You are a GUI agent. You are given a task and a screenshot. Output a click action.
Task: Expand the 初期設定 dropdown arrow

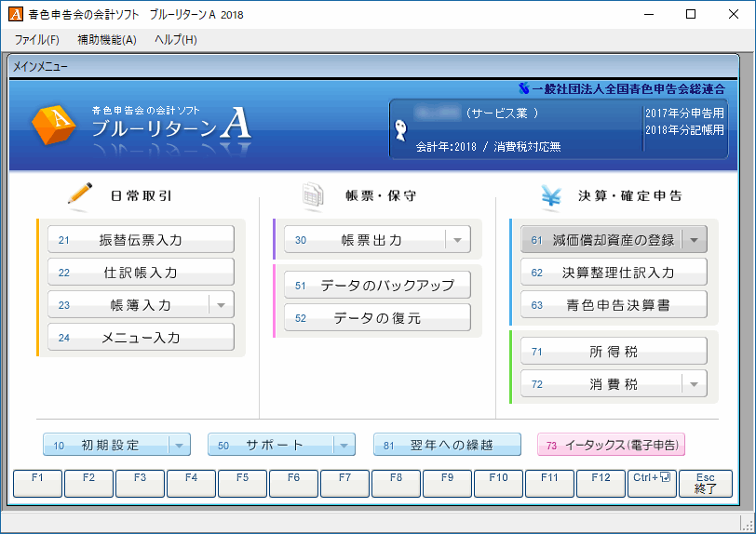(179, 446)
